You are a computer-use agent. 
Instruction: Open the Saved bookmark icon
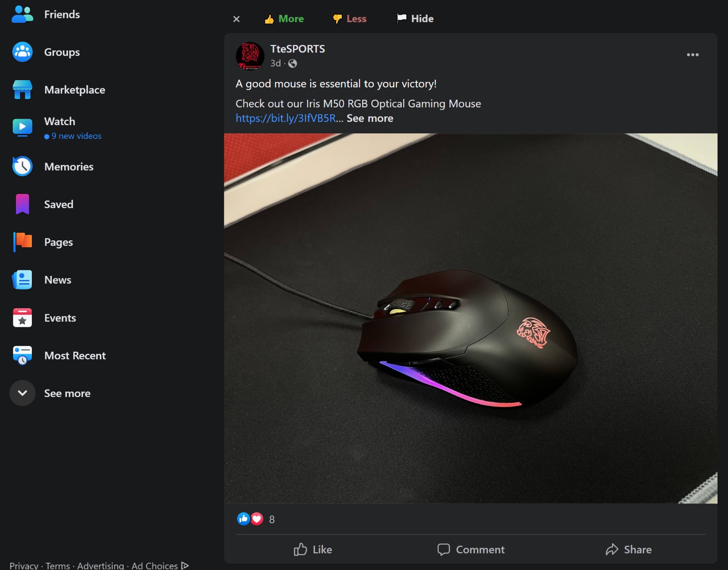[22, 204]
